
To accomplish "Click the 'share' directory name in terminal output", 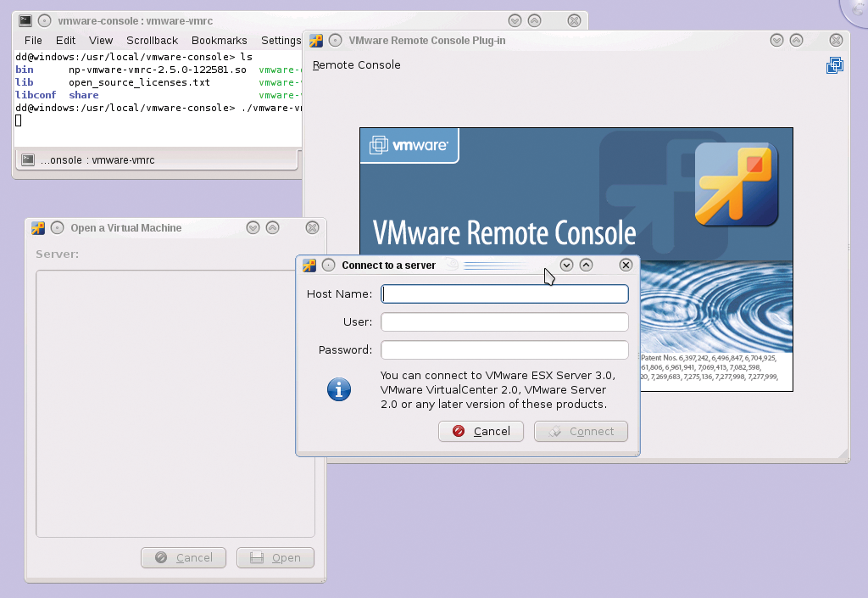I will click(84, 95).
